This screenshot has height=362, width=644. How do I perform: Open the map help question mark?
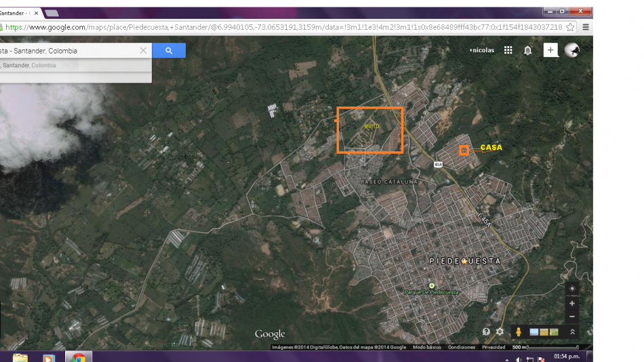(x=486, y=331)
